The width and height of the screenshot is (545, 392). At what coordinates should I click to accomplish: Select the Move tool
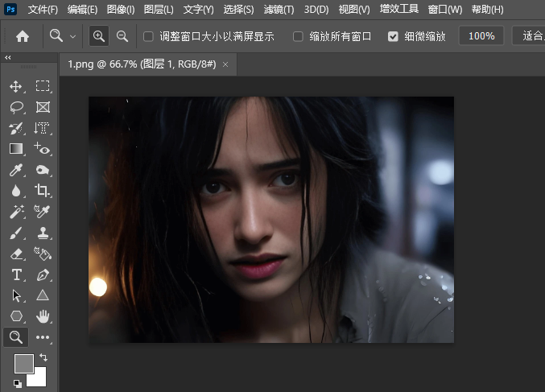[x=16, y=86]
